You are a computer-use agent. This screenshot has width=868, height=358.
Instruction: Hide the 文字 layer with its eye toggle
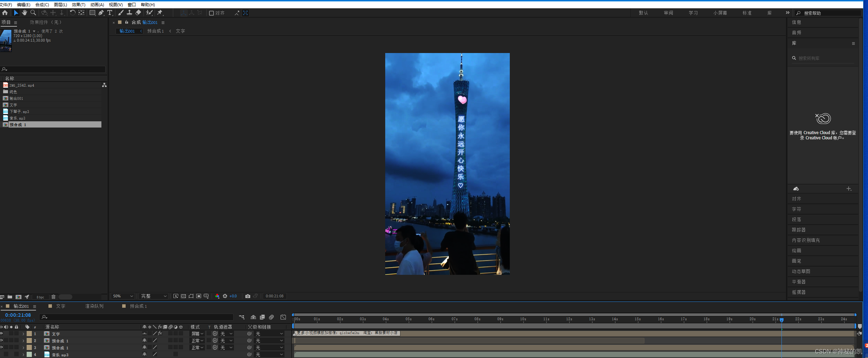[x=2, y=333]
